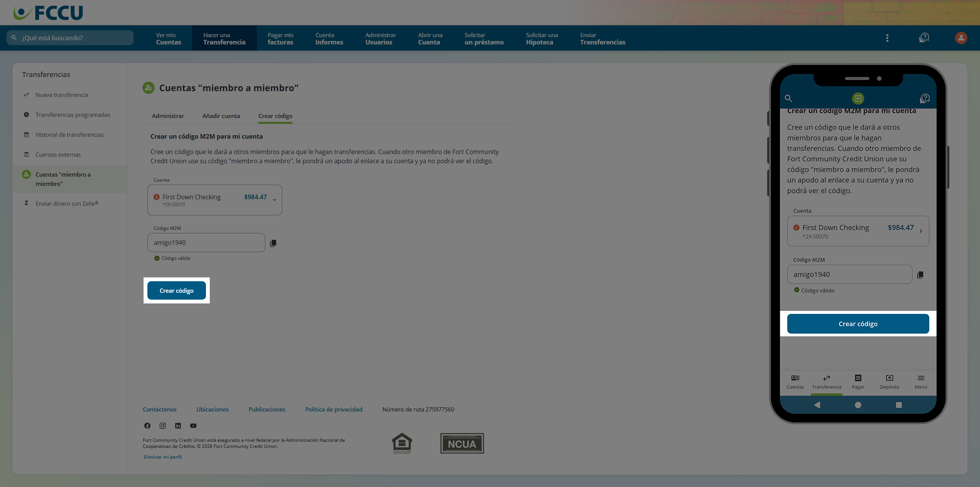Open Política de privacidad link
Image resolution: width=980 pixels, height=487 pixels.
(333, 409)
